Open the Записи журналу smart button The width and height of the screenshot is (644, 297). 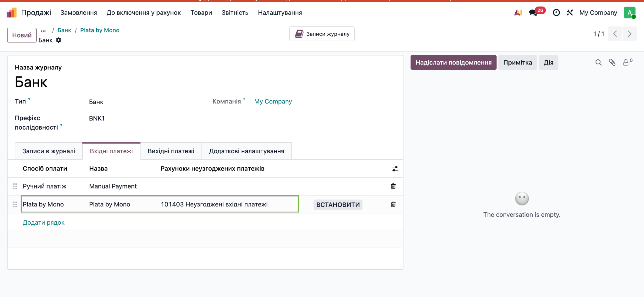tap(322, 34)
